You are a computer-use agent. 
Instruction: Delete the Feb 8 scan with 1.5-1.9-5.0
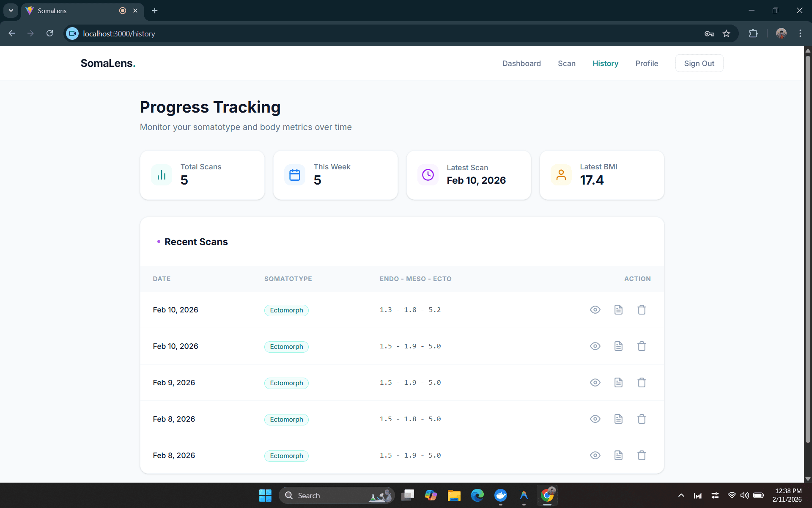pos(642,456)
